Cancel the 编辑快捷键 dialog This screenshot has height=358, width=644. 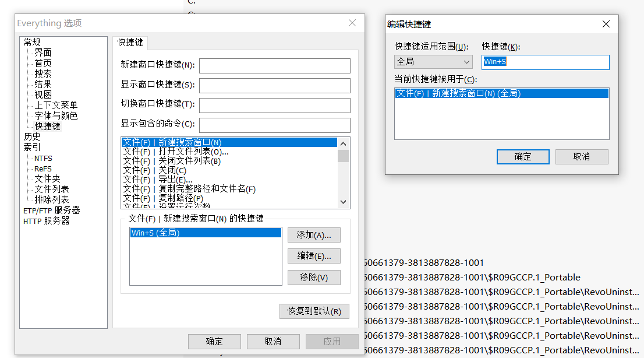581,156
